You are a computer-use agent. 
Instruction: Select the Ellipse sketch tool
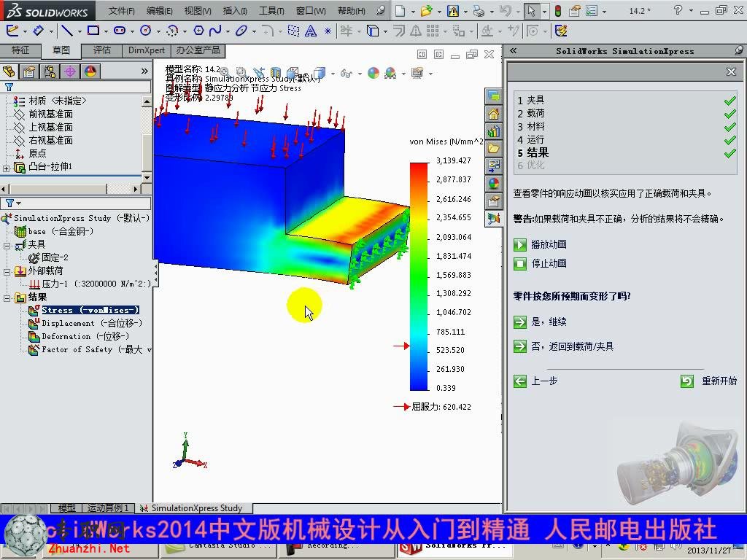pyautogui.click(x=241, y=31)
